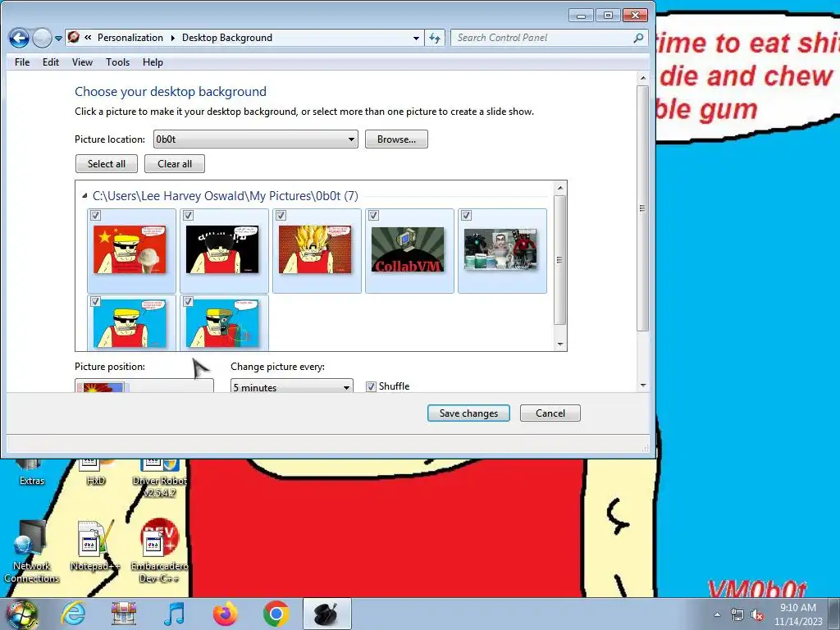Open the Edit menu
Image resolution: width=840 pixels, height=630 pixels.
pyautogui.click(x=51, y=62)
